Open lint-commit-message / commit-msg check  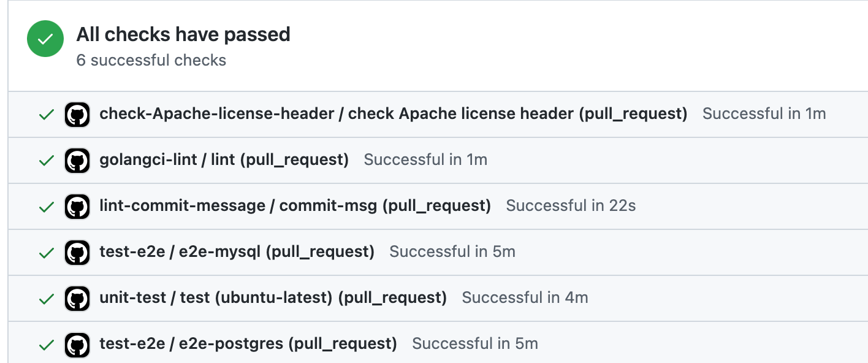pos(295,206)
